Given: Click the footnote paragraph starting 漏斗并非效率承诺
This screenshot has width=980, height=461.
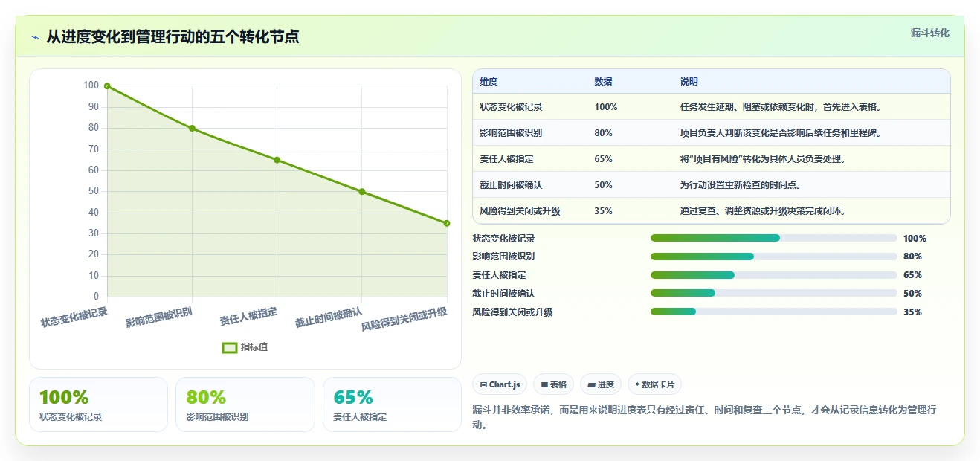Looking at the screenshot, I should pyautogui.click(x=704, y=418).
